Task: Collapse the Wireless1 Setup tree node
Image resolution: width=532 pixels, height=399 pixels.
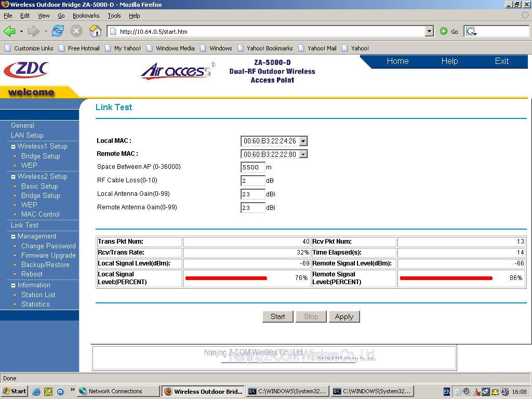Action: pyautogui.click(x=14, y=147)
